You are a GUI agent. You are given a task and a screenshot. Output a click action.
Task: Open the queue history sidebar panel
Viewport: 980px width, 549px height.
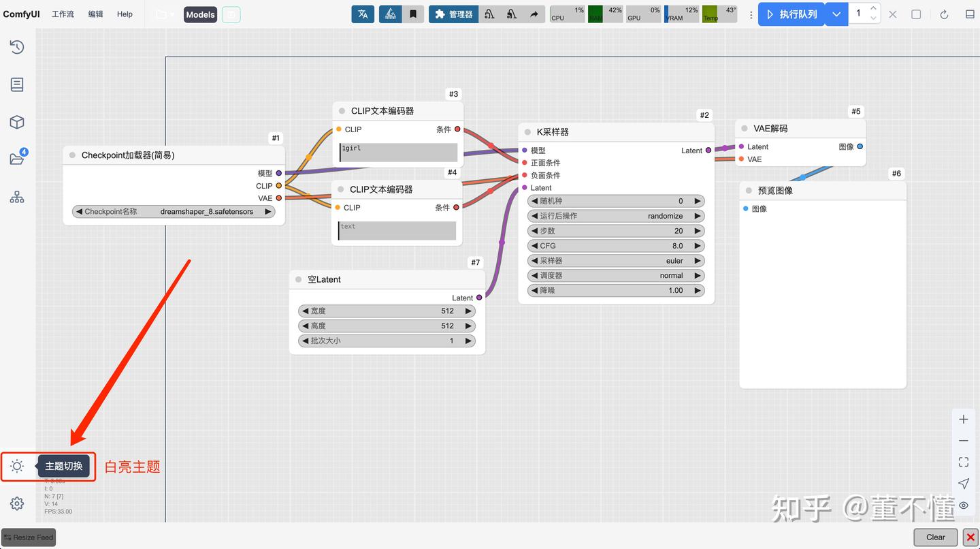click(x=17, y=47)
